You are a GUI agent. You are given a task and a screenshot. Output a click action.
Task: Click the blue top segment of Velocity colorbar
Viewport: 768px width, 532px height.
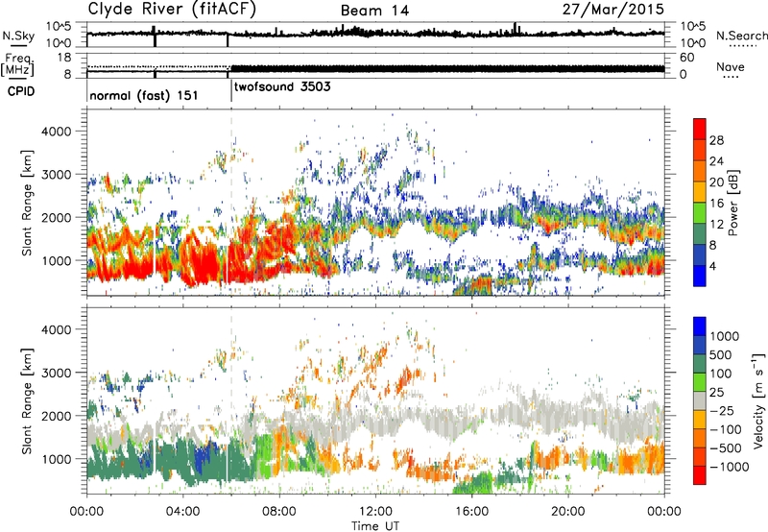tap(700, 326)
